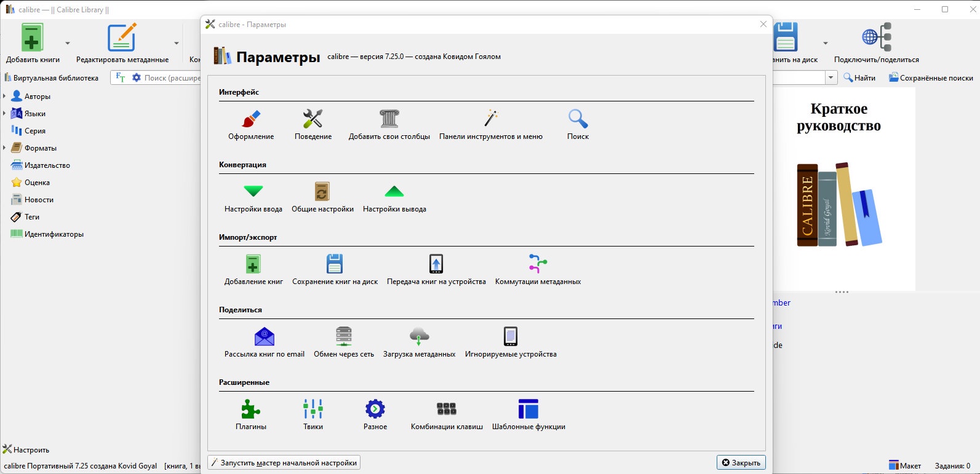This screenshot has width=980, height=474.
Task: Click Добавить книги in calibre toolbar
Action: click(x=33, y=43)
